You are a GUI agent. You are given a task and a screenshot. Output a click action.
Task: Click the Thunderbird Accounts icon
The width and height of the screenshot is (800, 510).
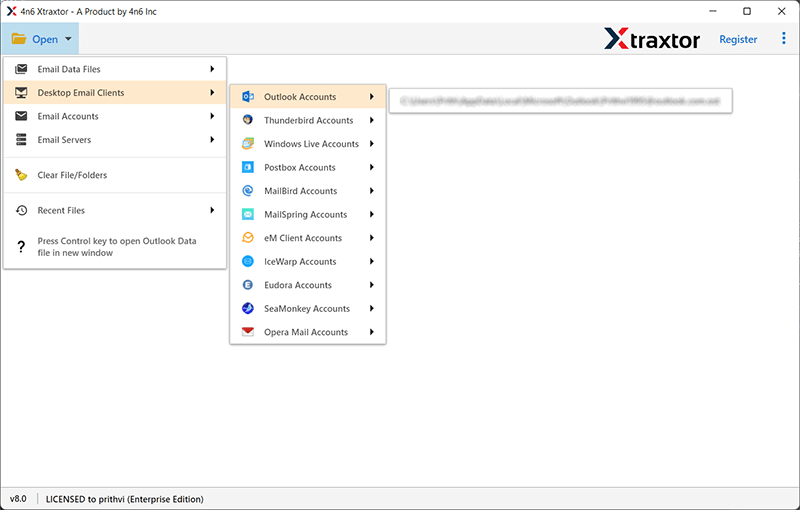tap(247, 120)
